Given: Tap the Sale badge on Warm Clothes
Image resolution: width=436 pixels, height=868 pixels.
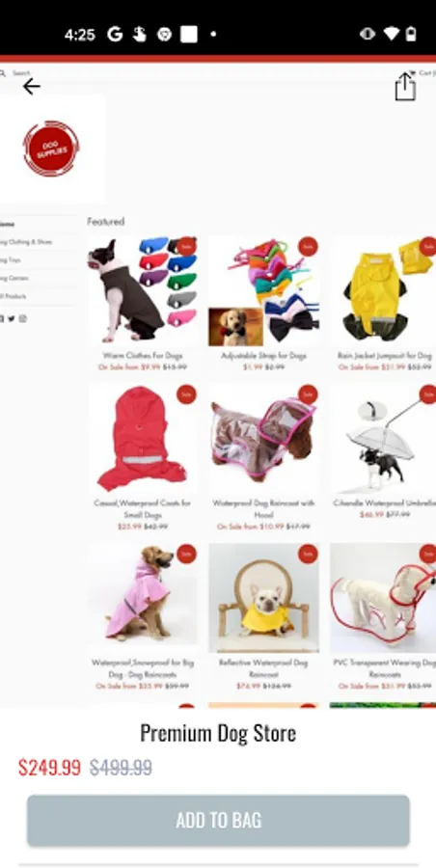Looking at the screenshot, I should pos(187,246).
